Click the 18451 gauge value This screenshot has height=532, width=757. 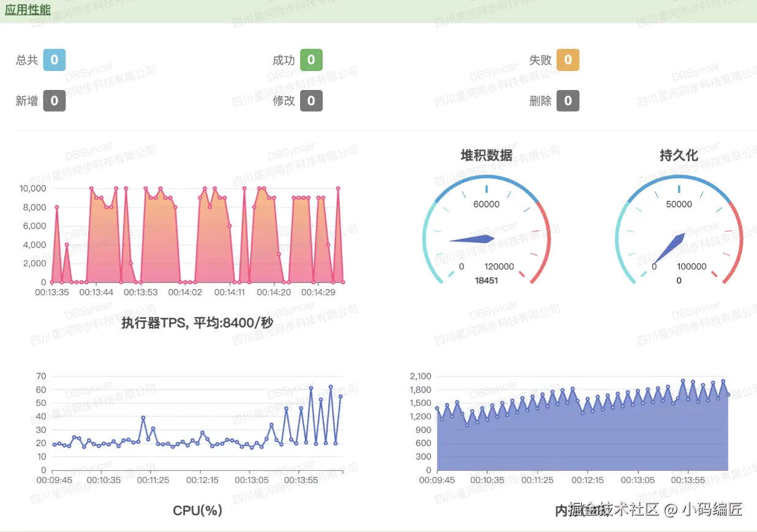click(x=486, y=280)
